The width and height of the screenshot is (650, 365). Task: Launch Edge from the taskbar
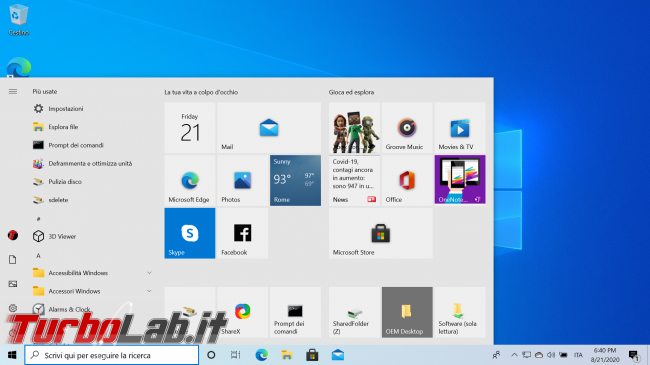(261, 355)
